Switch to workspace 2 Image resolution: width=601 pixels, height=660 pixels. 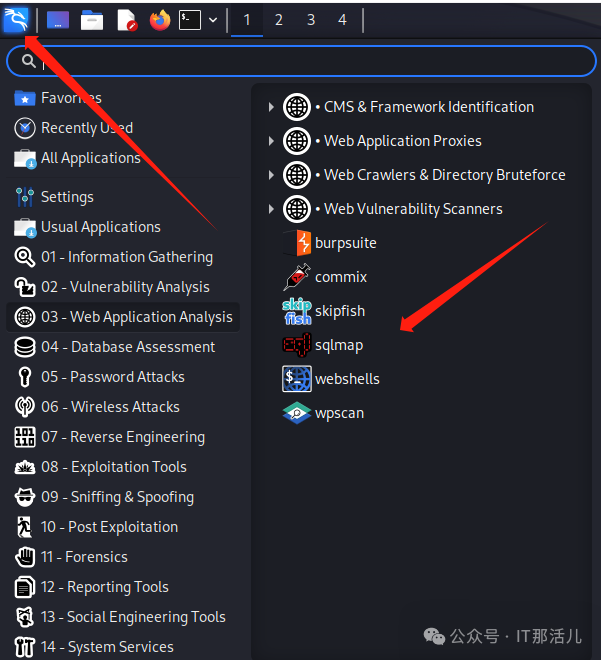(x=279, y=20)
